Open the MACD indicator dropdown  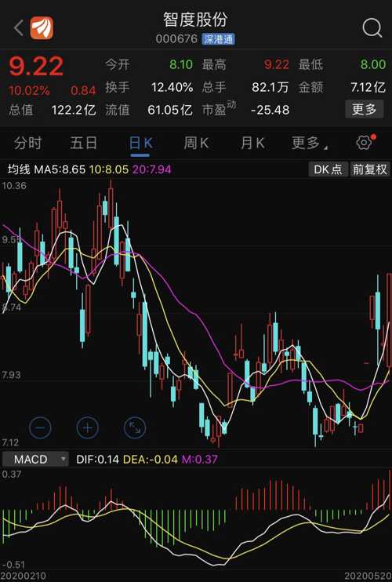[x=35, y=459]
